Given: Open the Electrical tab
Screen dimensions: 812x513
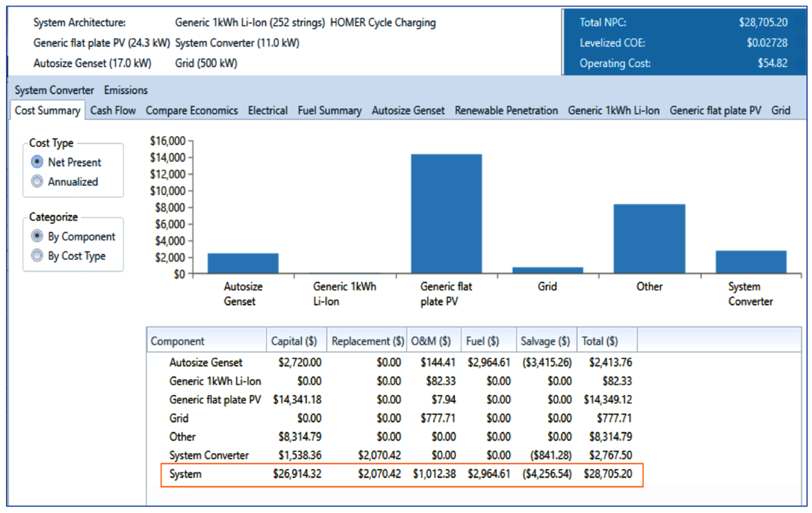Looking at the screenshot, I should [x=267, y=110].
